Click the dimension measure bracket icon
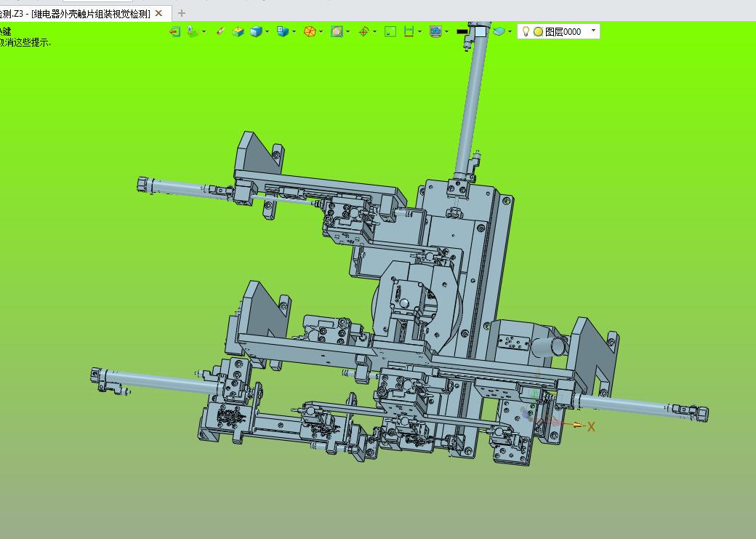 point(409,31)
